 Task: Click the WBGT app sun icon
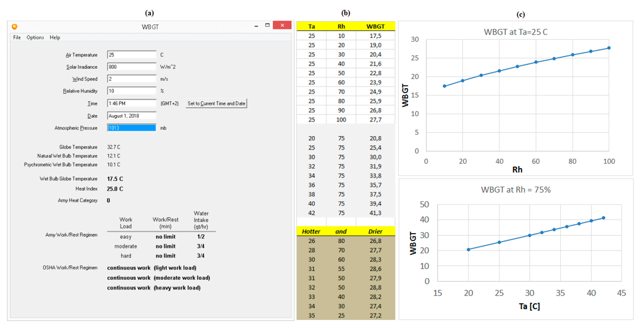pyautogui.click(x=14, y=26)
